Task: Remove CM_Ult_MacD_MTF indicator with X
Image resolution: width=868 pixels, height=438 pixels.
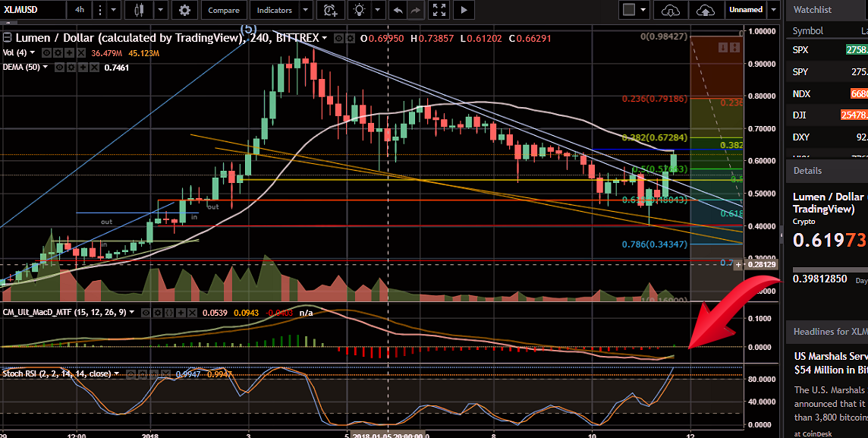Action: pos(192,313)
